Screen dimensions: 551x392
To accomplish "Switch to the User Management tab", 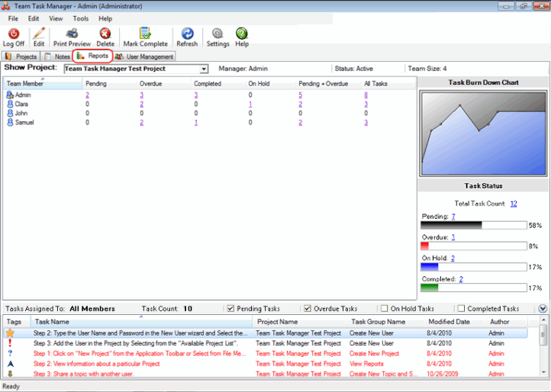I will pos(145,56).
